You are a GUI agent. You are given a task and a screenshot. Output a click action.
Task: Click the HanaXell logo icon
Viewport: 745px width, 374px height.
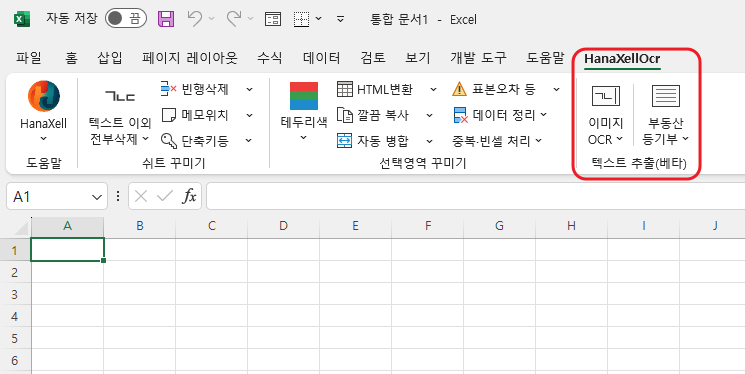tap(44, 96)
